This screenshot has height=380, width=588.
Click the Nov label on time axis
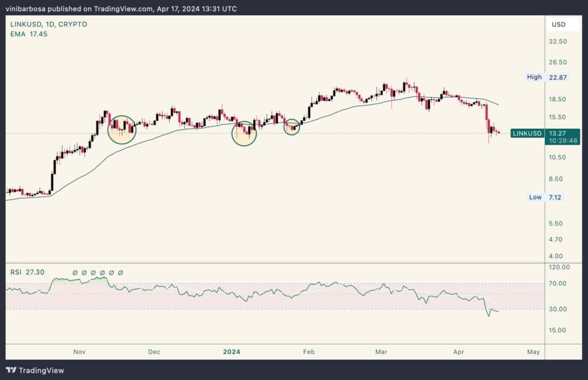click(79, 352)
